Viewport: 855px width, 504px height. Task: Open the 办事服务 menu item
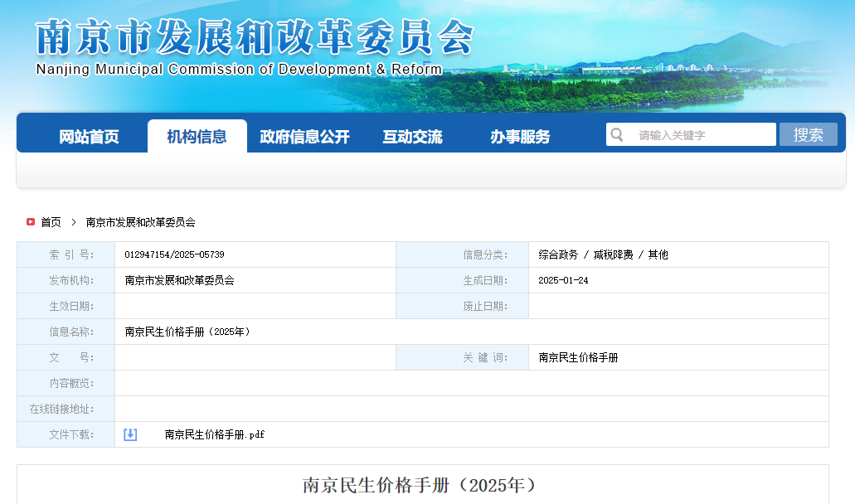tap(520, 136)
